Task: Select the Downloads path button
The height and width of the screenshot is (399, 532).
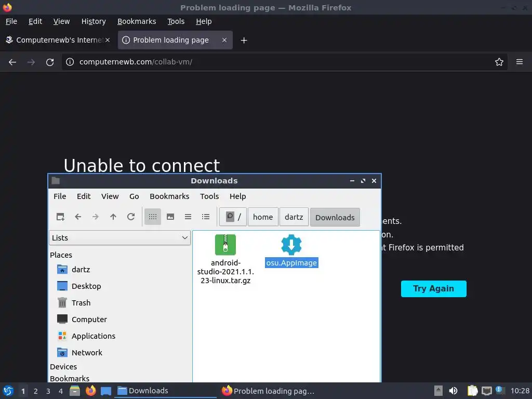Action: [335, 217]
